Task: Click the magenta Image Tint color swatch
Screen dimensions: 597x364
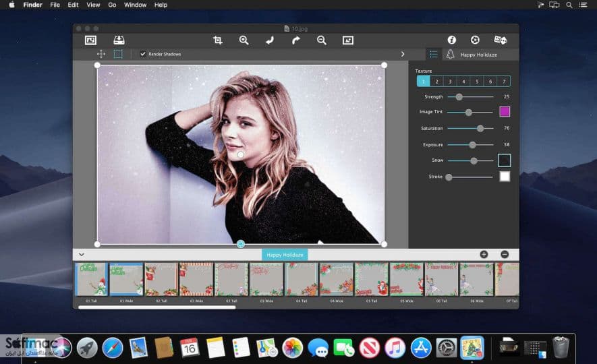Action: coord(505,111)
